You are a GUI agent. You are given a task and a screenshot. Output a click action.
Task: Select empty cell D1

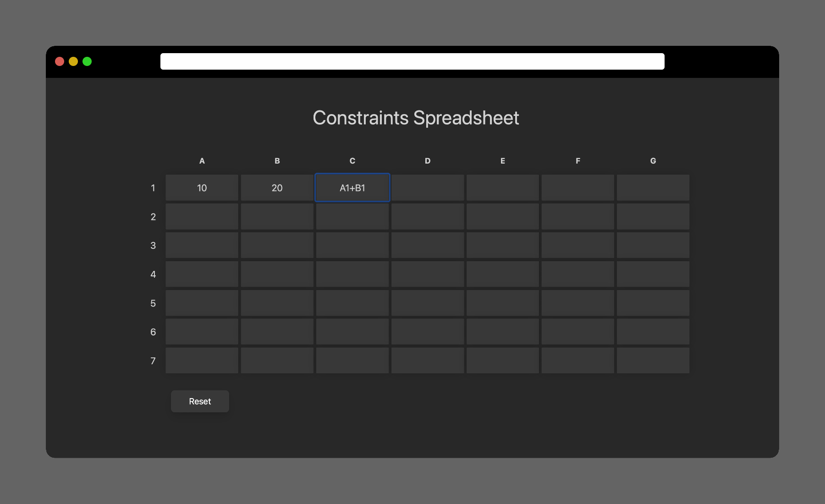tap(428, 188)
